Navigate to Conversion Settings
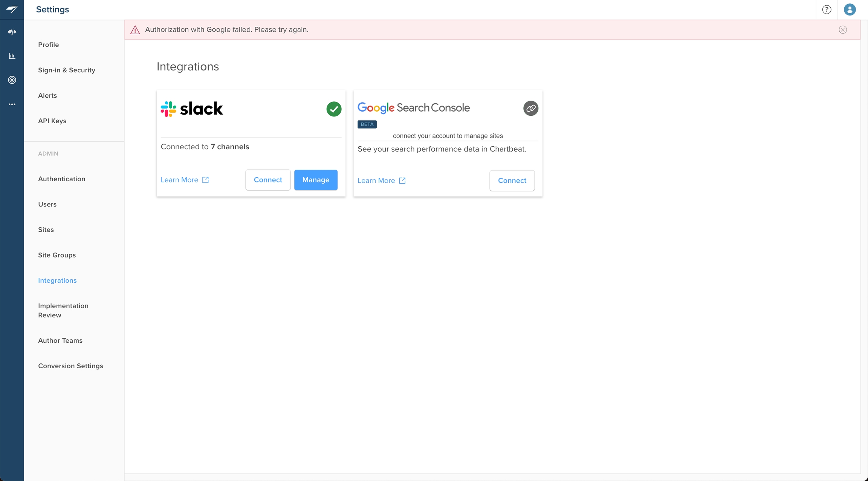 (x=70, y=366)
